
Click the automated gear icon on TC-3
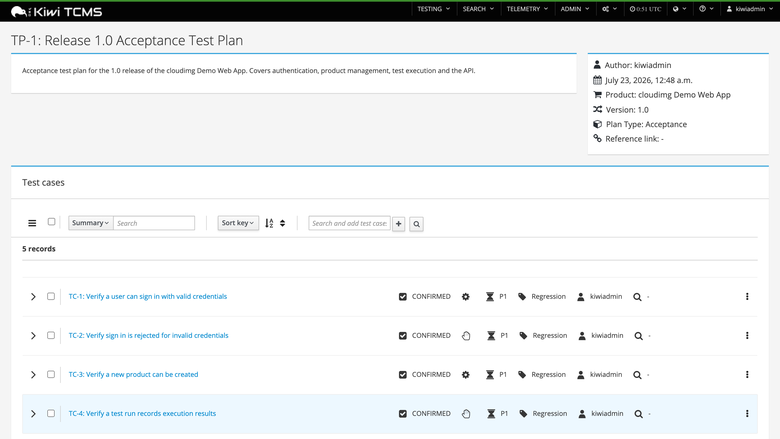(x=466, y=375)
